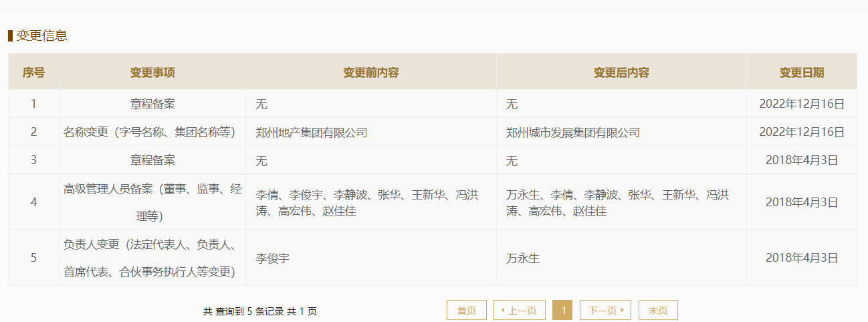Click the 变更后内容 column header
Screen dimensions: 868x322
coord(621,72)
